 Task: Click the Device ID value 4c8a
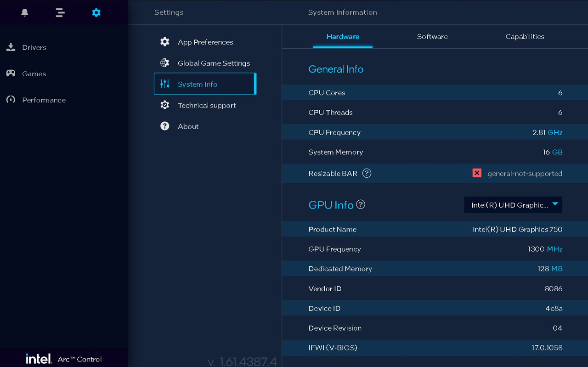click(x=554, y=308)
